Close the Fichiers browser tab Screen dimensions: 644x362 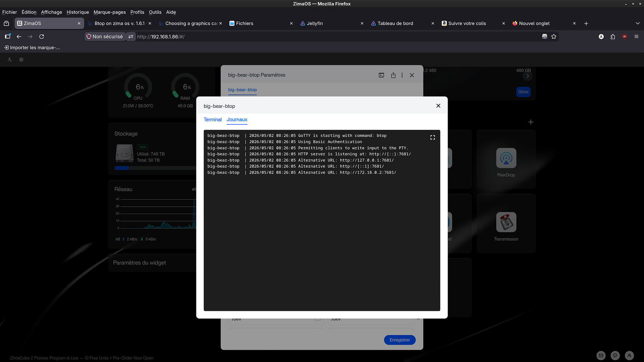click(x=291, y=23)
